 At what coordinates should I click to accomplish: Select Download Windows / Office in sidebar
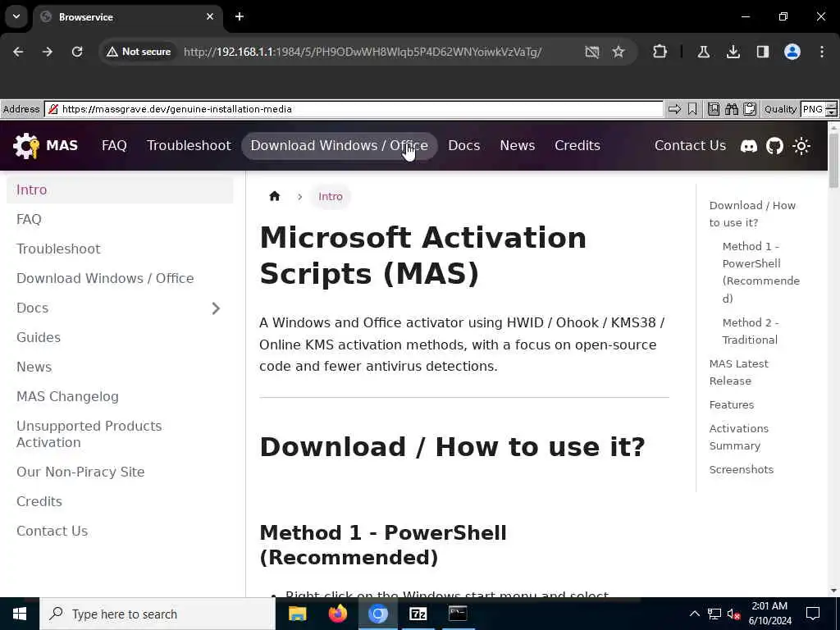pos(120,278)
